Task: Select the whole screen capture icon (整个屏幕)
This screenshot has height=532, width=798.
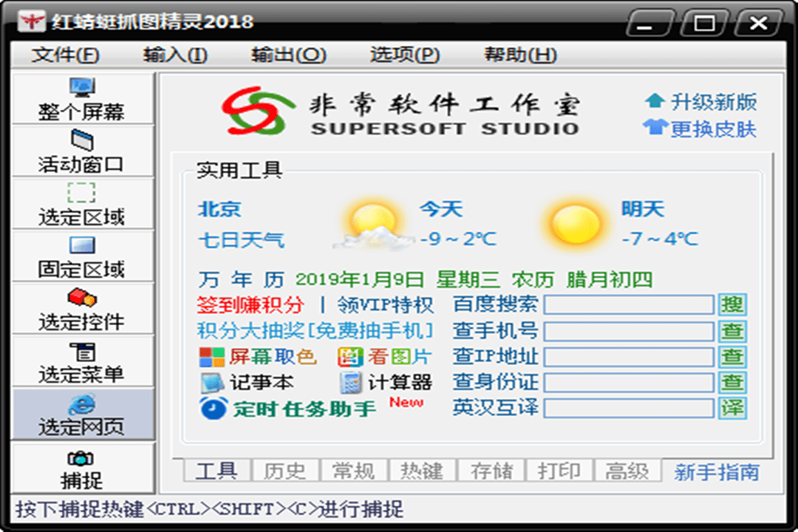Action: pyautogui.click(x=82, y=88)
